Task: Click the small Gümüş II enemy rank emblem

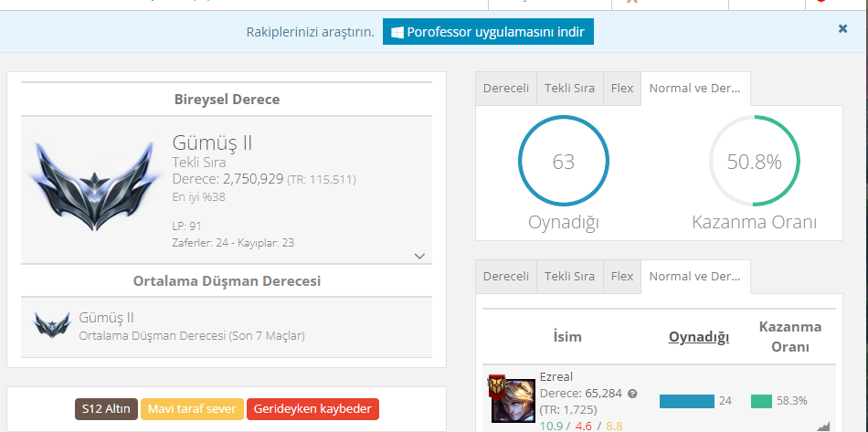Action: (x=53, y=326)
